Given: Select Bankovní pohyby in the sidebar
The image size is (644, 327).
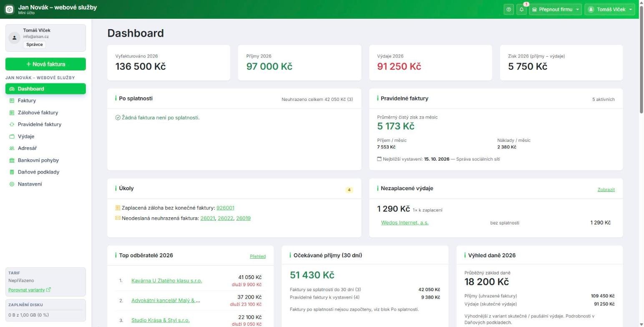Looking at the screenshot, I should [45, 160].
